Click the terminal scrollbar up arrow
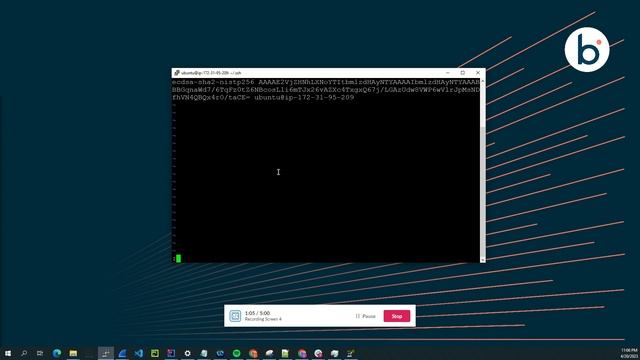Screen dimensions: 640x360 [483, 81]
